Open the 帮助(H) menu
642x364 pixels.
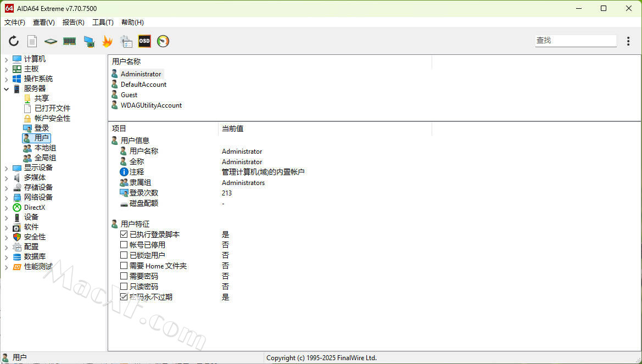133,22
